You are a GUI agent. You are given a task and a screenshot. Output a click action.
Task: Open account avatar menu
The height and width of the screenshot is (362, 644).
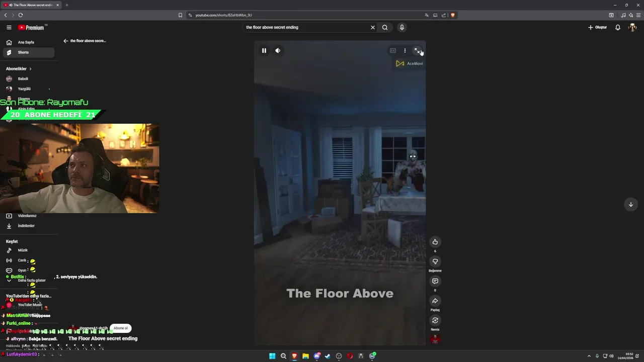(632, 27)
